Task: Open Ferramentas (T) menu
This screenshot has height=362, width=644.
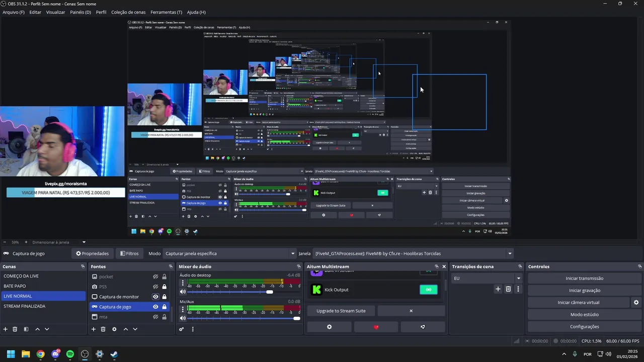Action: [166, 12]
